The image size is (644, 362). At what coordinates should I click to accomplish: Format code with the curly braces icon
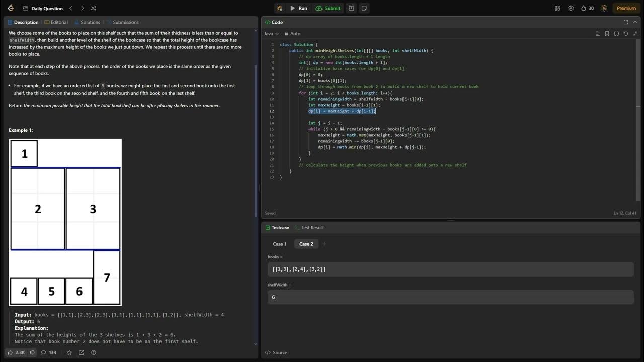click(x=616, y=34)
